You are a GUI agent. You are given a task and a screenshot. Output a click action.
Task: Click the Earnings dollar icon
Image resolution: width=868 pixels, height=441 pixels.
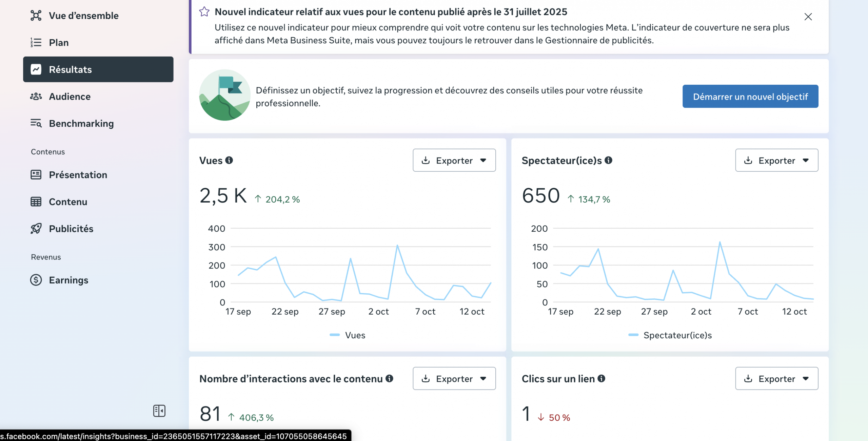point(36,280)
